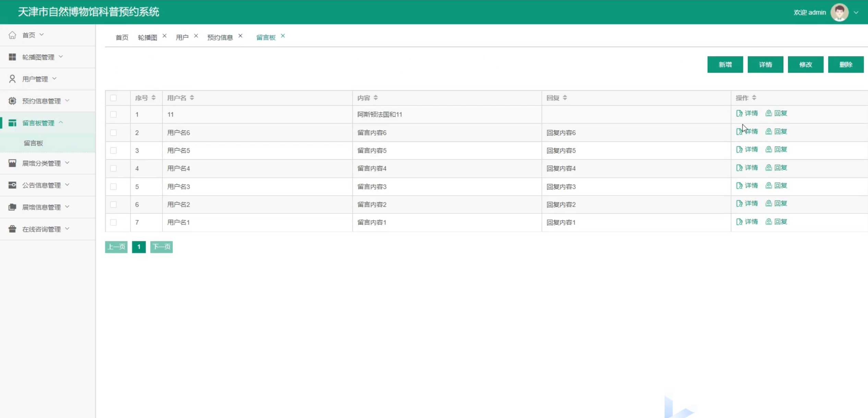
Task: Switch to the 预约信息 tab
Action: click(220, 37)
